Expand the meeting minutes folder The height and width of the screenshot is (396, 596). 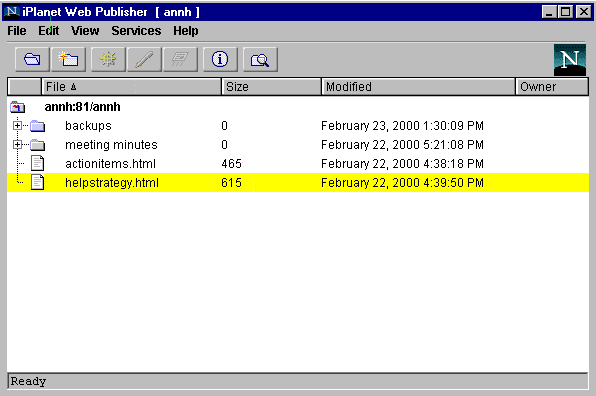(17, 144)
